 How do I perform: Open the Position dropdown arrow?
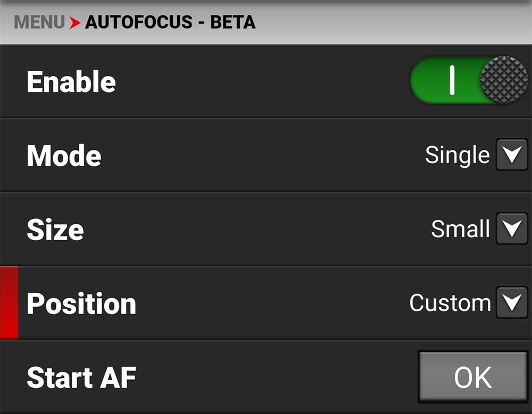[512, 303]
